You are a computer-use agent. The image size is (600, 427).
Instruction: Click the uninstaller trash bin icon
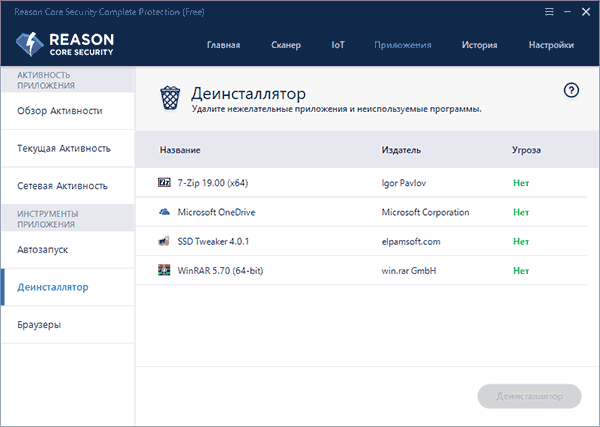coord(171,98)
